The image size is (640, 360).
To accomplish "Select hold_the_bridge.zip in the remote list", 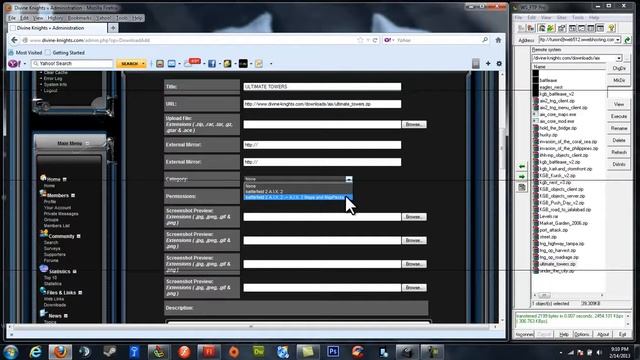I will click(558, 128).
